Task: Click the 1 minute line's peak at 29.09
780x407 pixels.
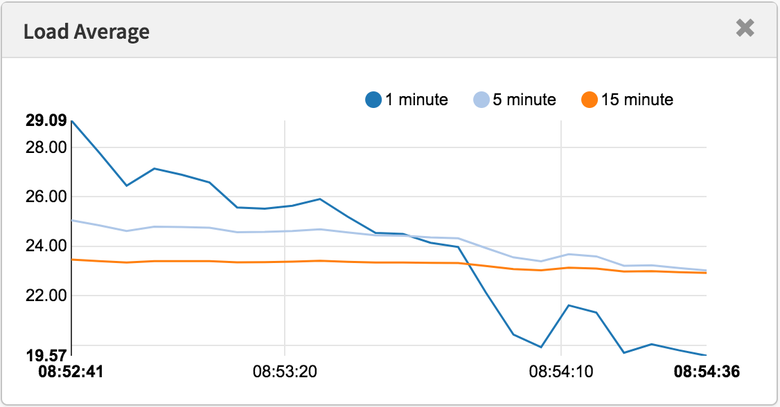Action: (x=72, y=121)
